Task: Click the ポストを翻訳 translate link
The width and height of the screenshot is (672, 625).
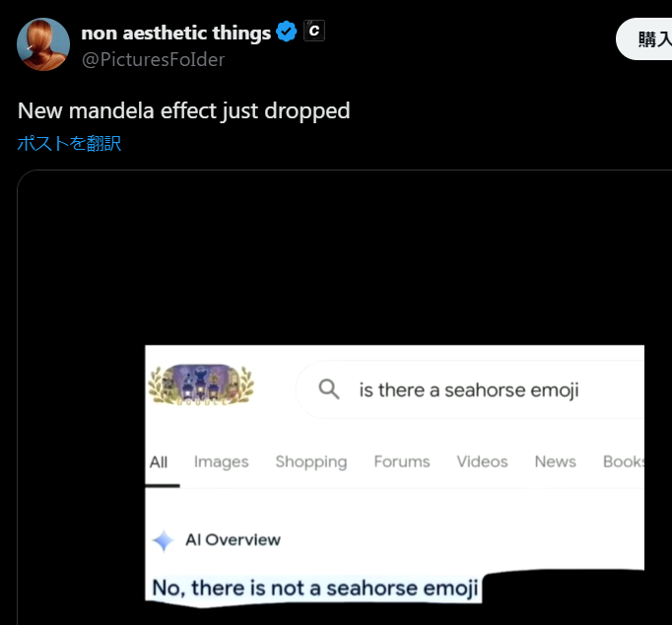Action: point(69,143)
